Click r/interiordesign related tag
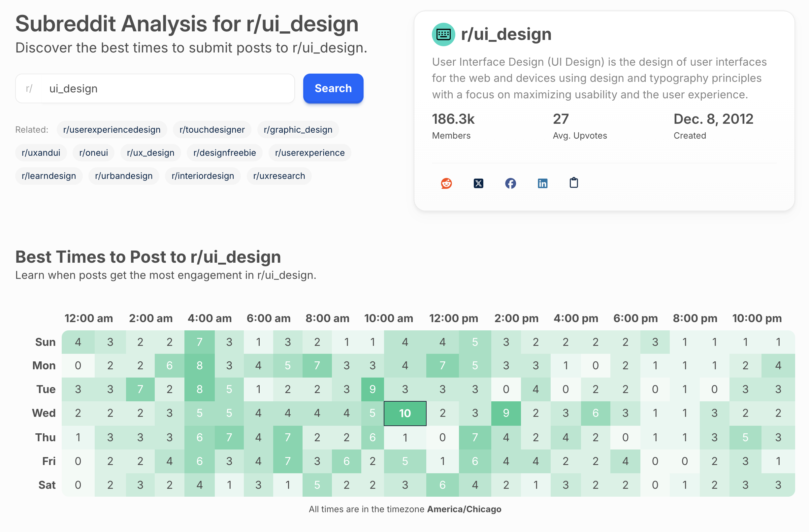The width and height of the screenshot is (809, 532). (x=203, y=176)
